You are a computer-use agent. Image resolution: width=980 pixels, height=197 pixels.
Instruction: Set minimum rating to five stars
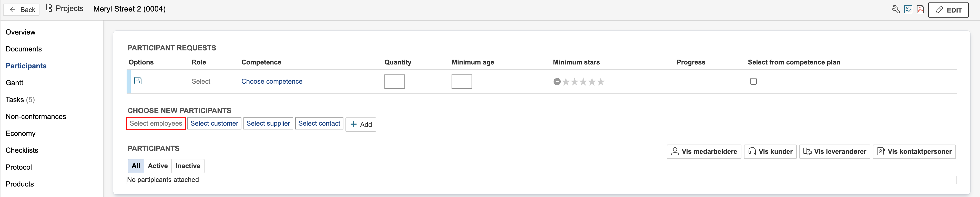coord(601,82)
